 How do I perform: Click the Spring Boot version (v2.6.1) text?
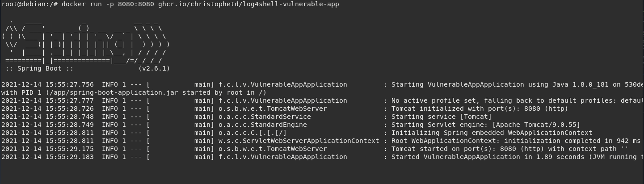coord(154,69)
